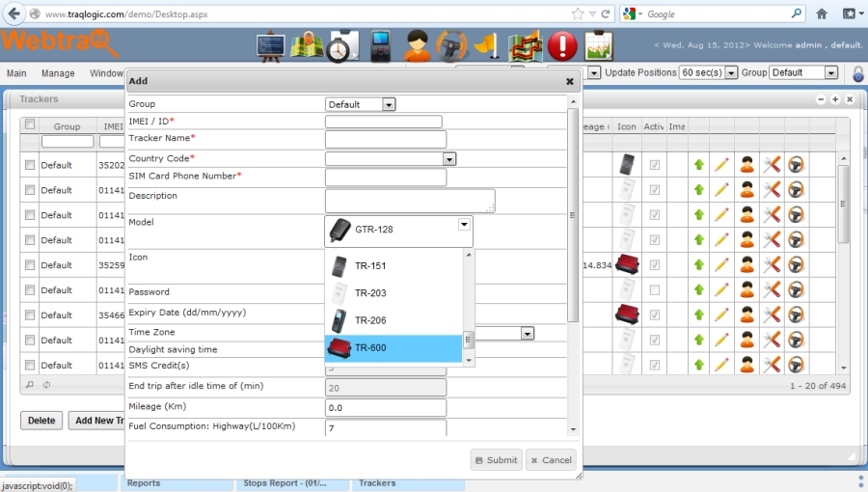Image resolution: width=868 pixels, height=492 pixels.
Task: Click user icon in second tracker row
Action: [746, 190]
